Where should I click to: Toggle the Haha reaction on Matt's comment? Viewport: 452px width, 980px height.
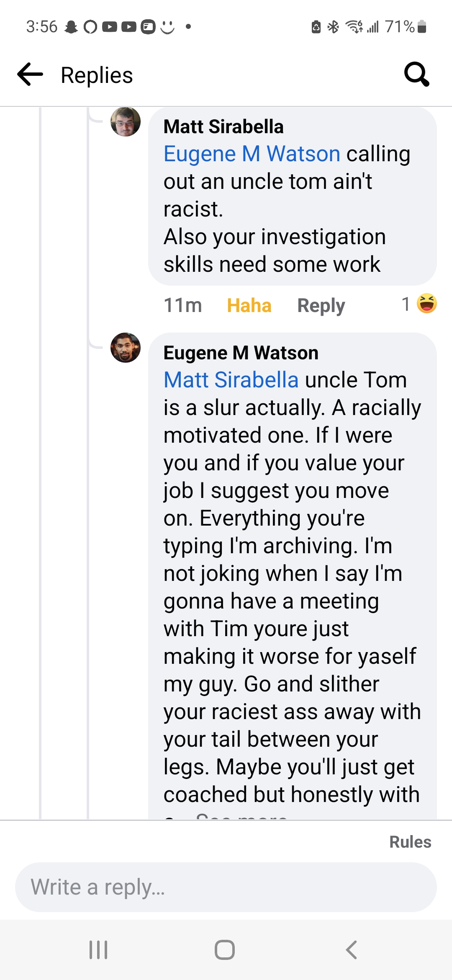(249, 305)
